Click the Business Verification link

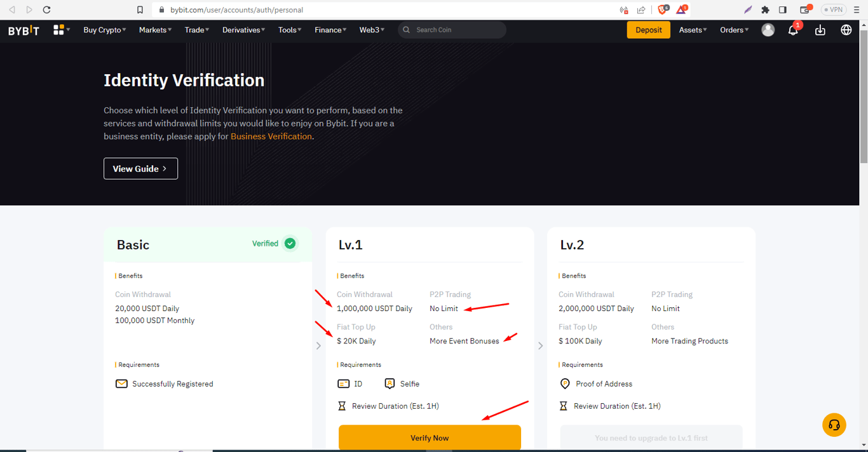click(x=271, y=136)
